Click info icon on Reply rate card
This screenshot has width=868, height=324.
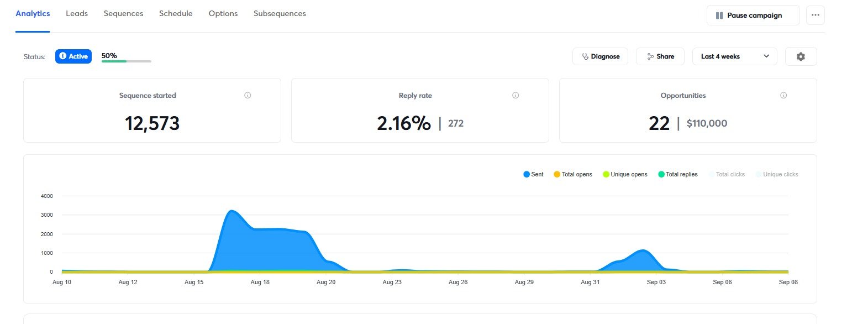click(x=515, y=95)
